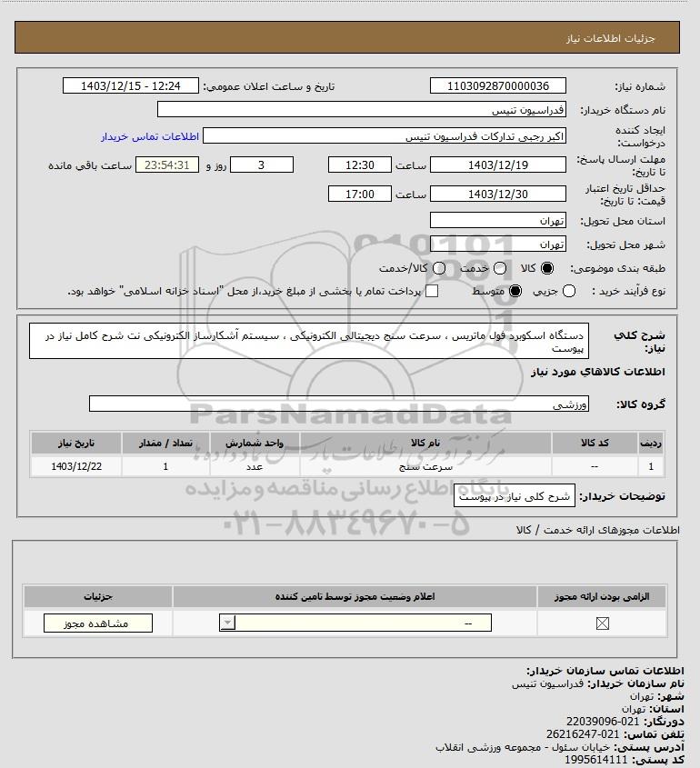The width and height of the screenshot is (700, 768).
Task: Click the شرح کلی نیاز description box
Action: coord(309,341)
